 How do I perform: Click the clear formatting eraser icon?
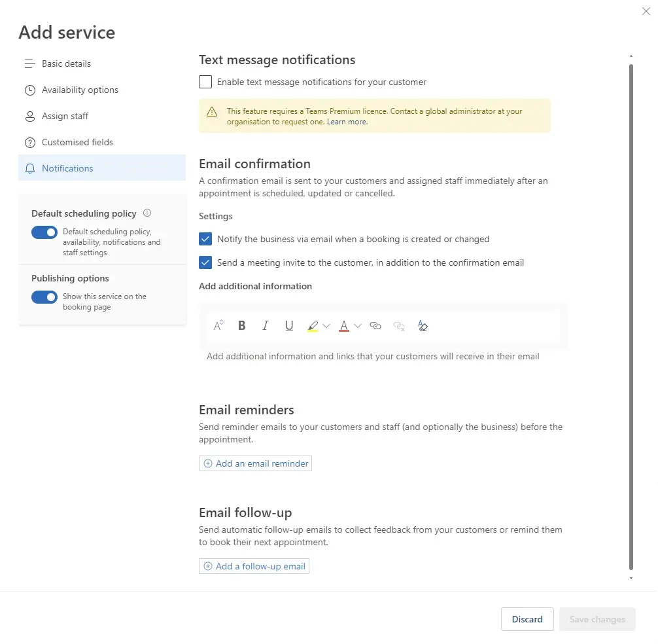423,326
